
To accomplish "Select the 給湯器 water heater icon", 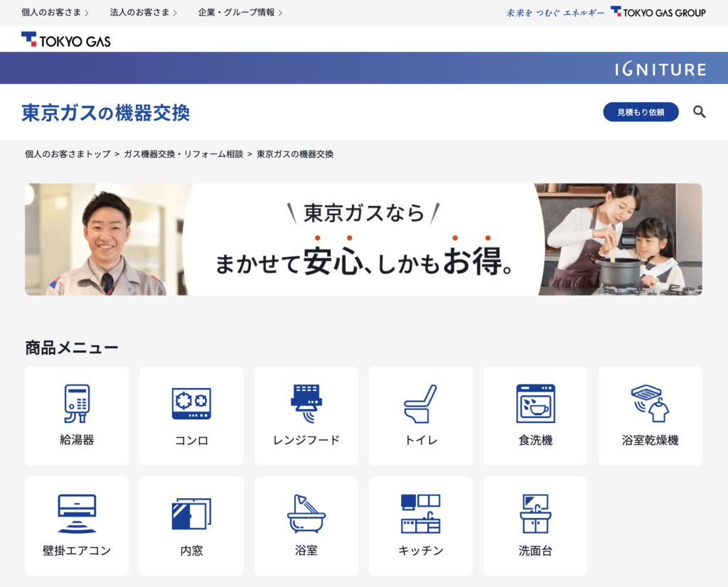I will point(76,416).
